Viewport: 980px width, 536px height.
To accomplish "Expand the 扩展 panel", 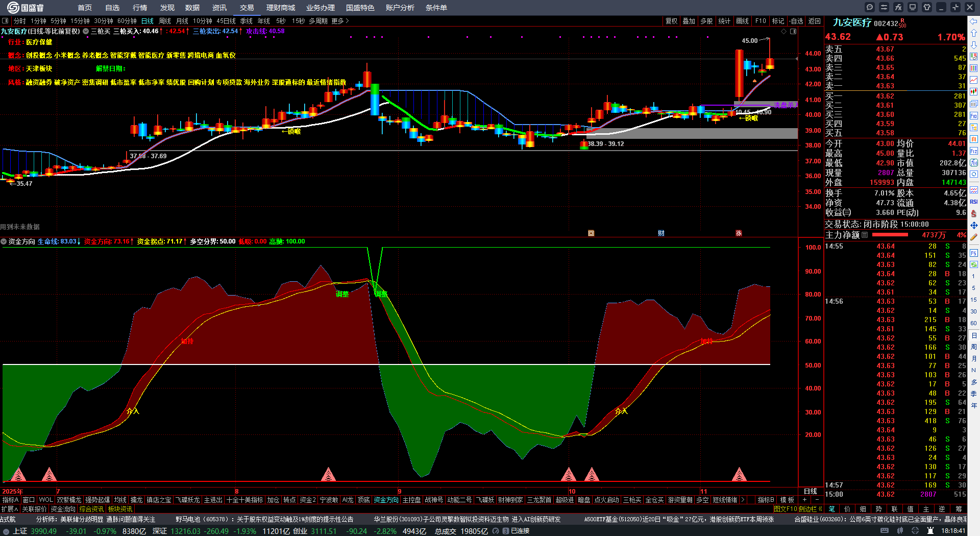I will 9,509.
